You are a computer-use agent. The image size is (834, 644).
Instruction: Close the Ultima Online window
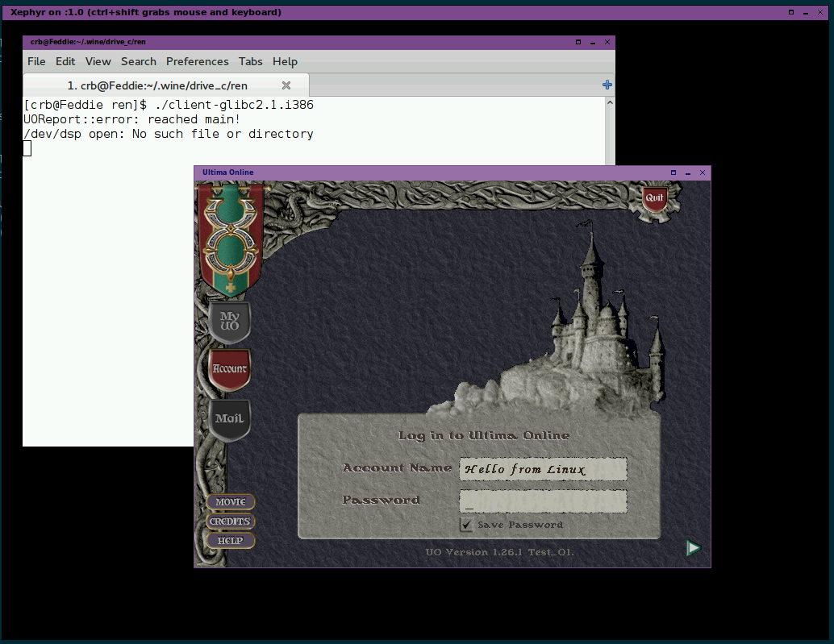[703, 172]
